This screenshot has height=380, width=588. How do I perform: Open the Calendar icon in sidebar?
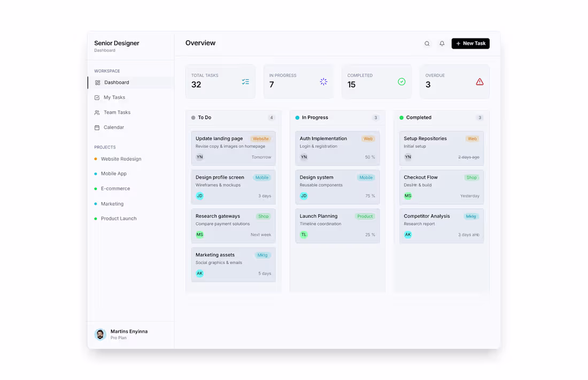coord(98,127)
